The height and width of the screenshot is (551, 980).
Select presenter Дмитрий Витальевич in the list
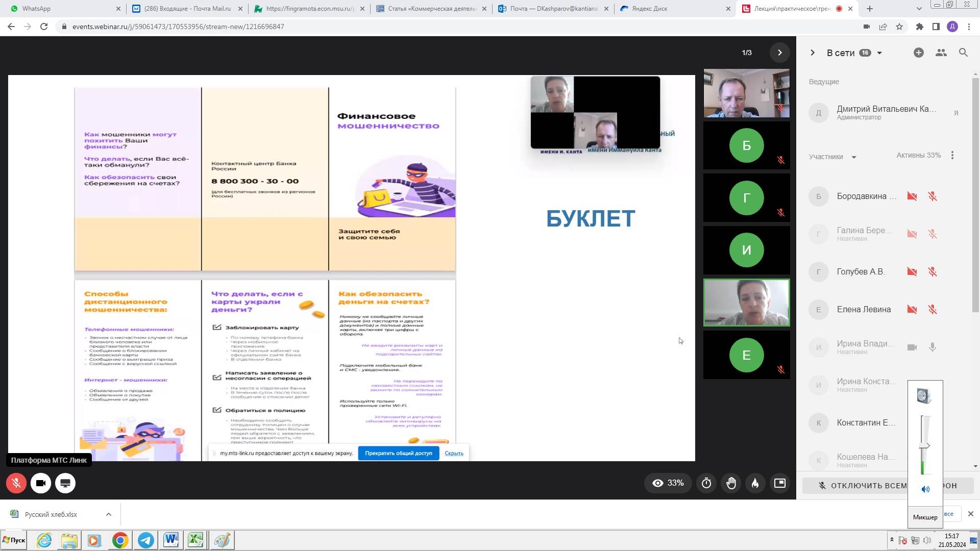[x=886, y=113]
